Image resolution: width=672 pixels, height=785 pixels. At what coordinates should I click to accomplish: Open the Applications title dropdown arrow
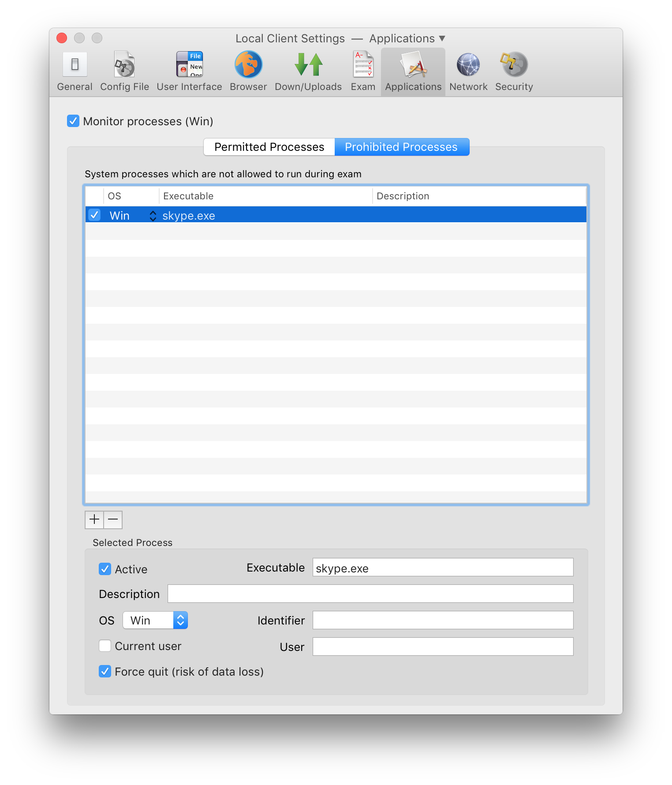pos(442,38)
